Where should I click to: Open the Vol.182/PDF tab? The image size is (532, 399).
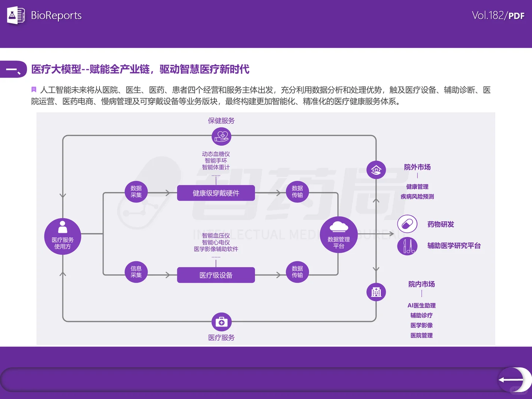pyautogui.click(x=498, y=16)
